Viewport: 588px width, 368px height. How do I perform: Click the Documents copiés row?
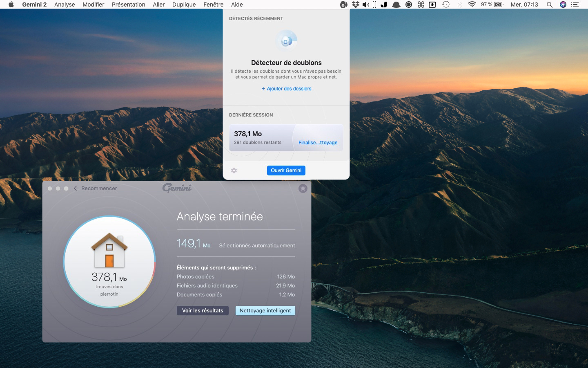(236, 295)
